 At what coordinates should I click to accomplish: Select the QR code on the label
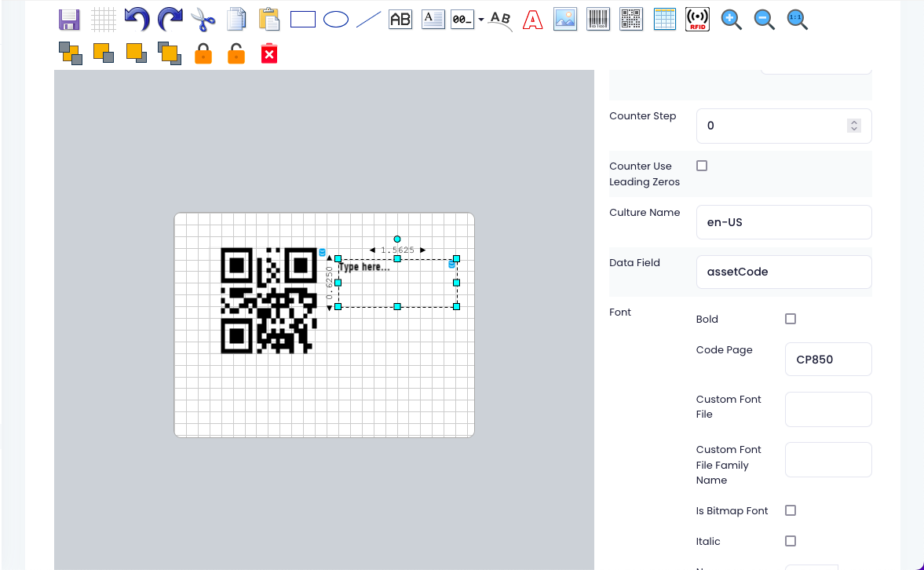click(x=268, y=300)
